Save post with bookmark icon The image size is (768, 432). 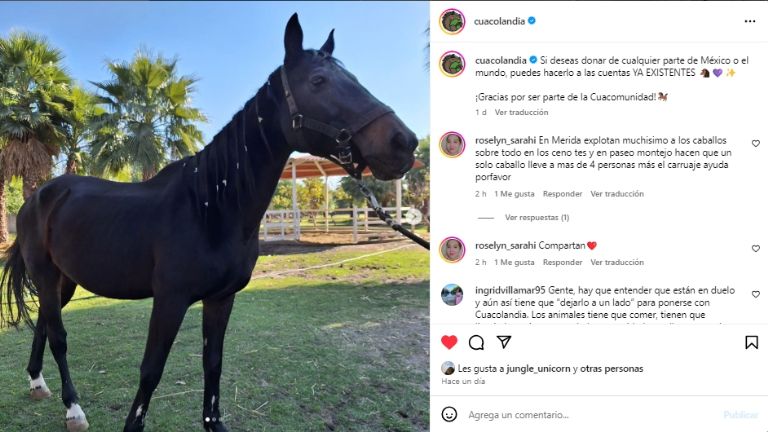(751, 342)
